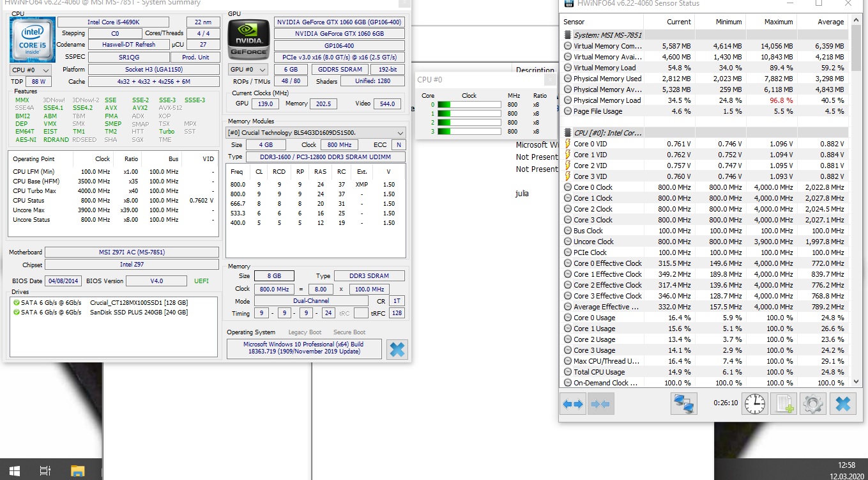Expand the memory module selector dropdown
The height and width of the screenshot is (480, 868).
(400, 133)
